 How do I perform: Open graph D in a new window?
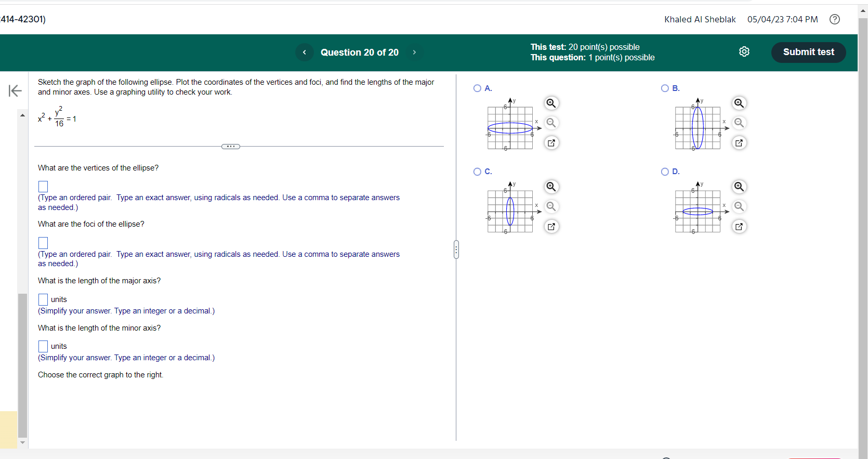[x=739, y=226]
